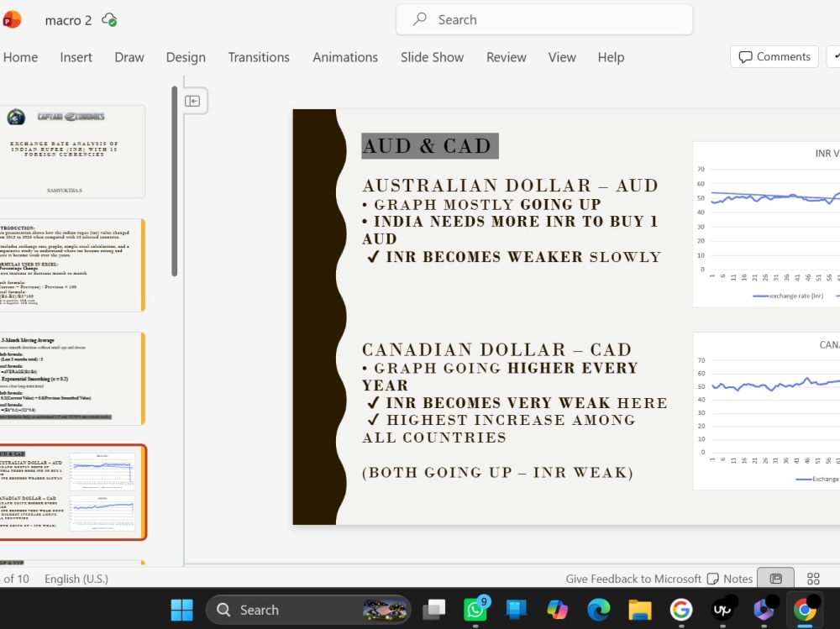
Task: Open Upwork from the taskbar
Action: [722, 610]
